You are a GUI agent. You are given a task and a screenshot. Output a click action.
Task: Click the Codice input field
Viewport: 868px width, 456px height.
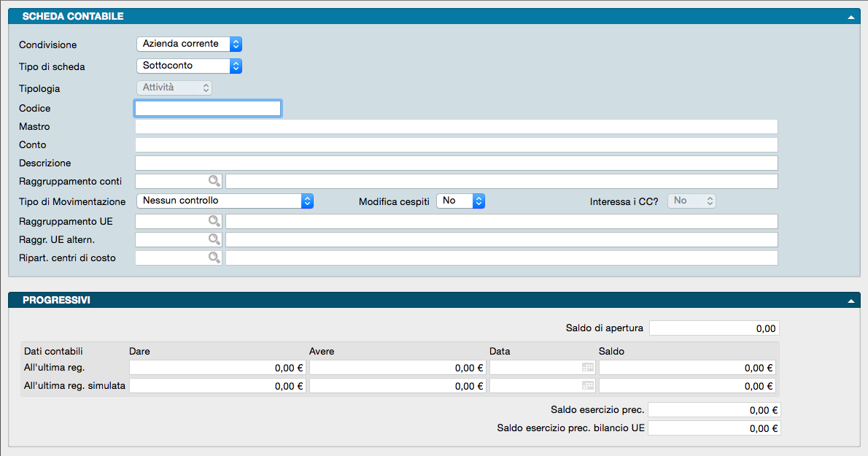coord(208,109)
